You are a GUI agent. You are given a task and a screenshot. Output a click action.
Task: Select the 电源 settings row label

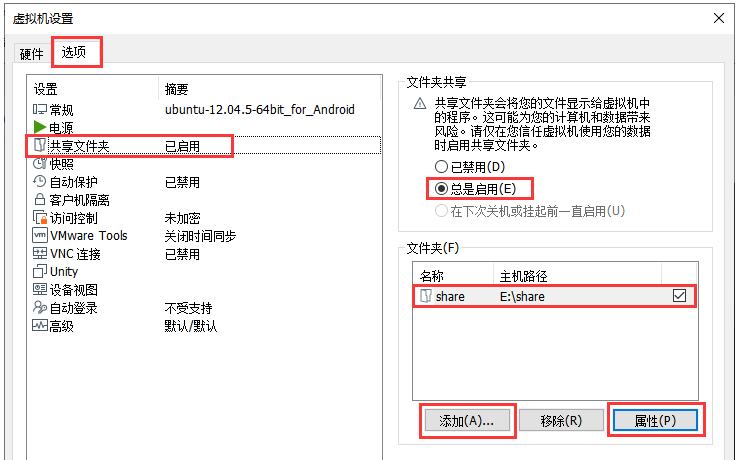tap(61, 128)
